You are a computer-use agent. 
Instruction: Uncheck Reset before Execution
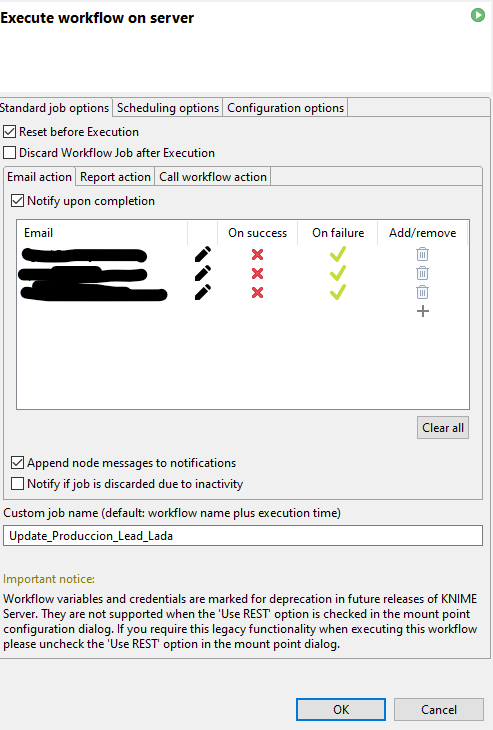(x=9, y=132)
